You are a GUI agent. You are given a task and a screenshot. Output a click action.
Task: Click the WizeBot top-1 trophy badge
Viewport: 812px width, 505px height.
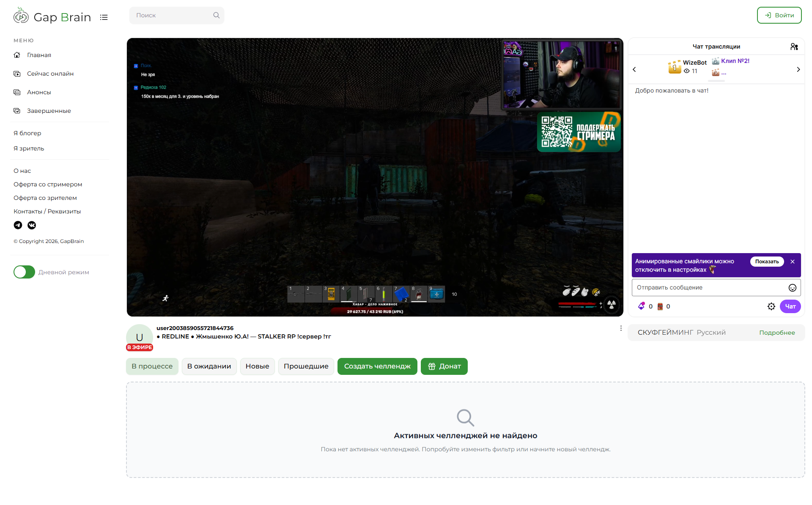675,67
